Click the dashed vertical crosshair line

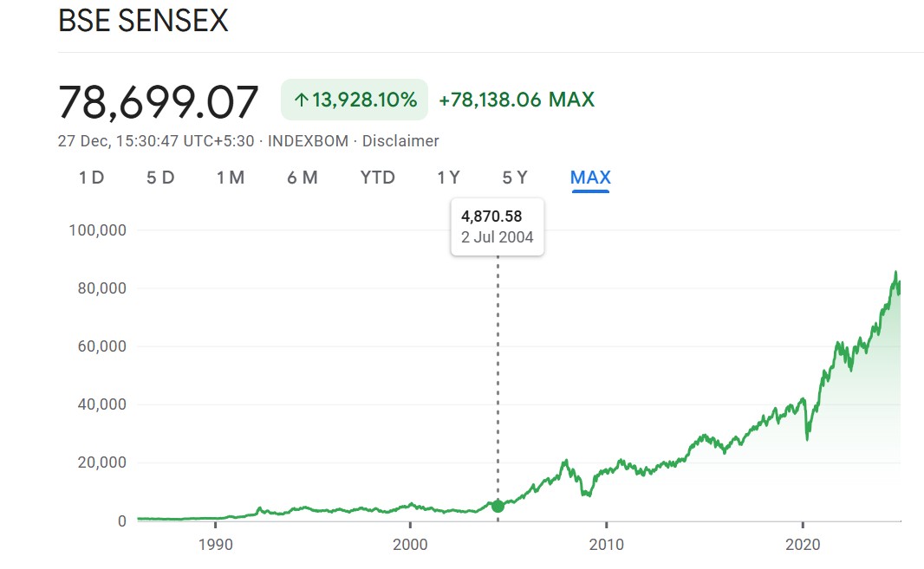[498, 372]
